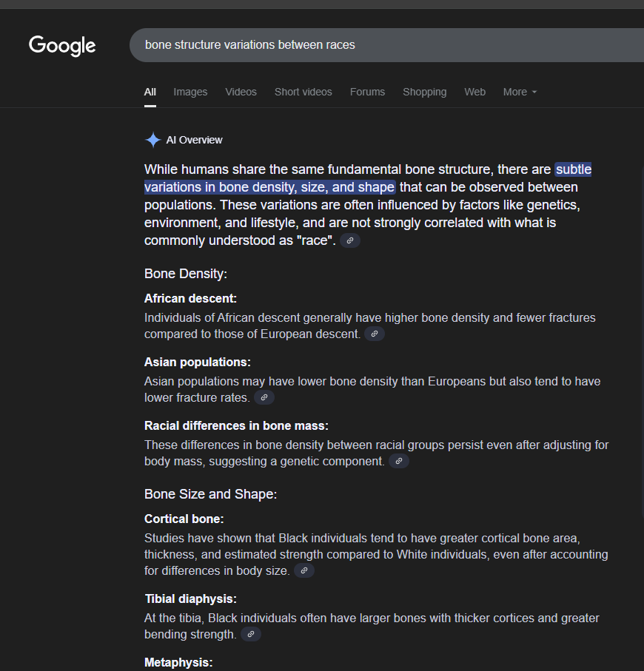The height and width of the screenshot is (671, 644).
Task: Open source link icon after Asian populations text
Action: (x=264, y=397)
